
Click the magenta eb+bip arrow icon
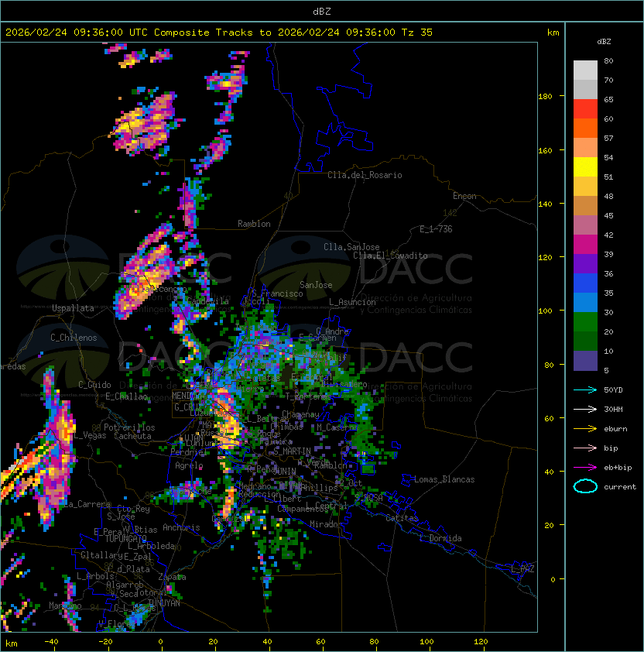pyautogui.click(x=585, y=468)
